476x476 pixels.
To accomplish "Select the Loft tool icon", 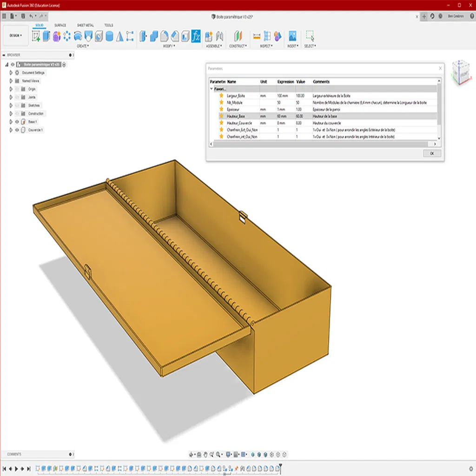I will tap(88, 36).
